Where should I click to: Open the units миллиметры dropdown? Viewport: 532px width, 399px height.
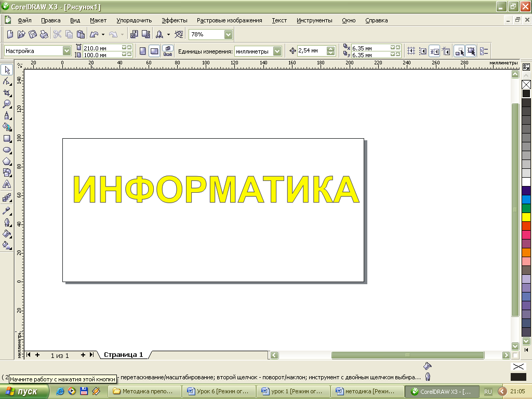pos(277,51)
